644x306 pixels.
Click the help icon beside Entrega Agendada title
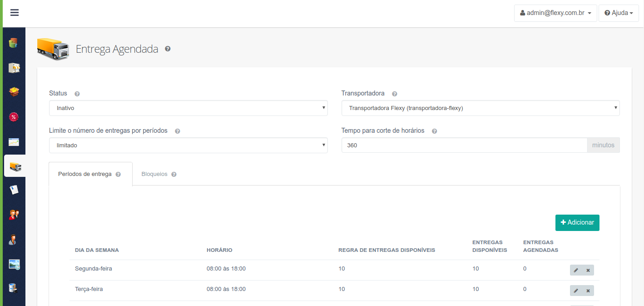tap(168, 49)
